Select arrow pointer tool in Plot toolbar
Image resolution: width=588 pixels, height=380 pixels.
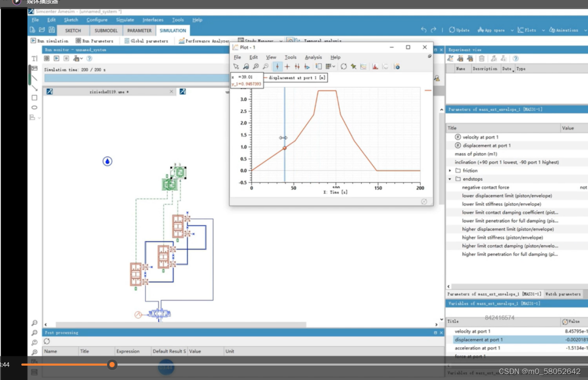coord(236,67)
